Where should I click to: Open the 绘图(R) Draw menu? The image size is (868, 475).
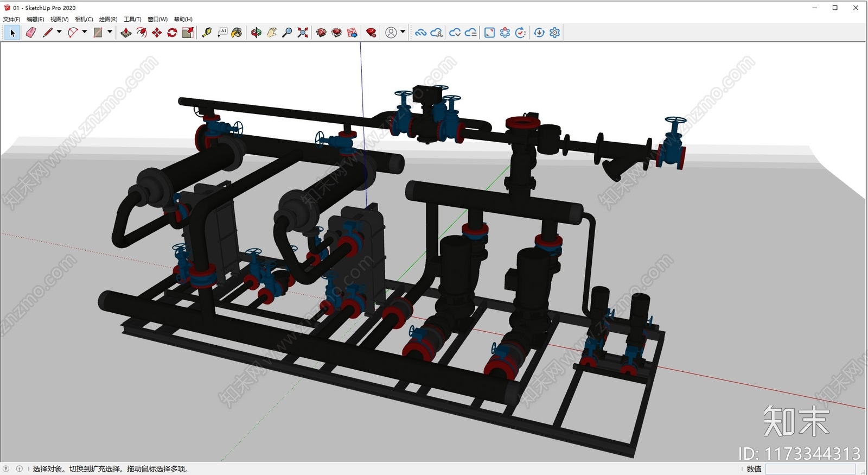(108, 19)
